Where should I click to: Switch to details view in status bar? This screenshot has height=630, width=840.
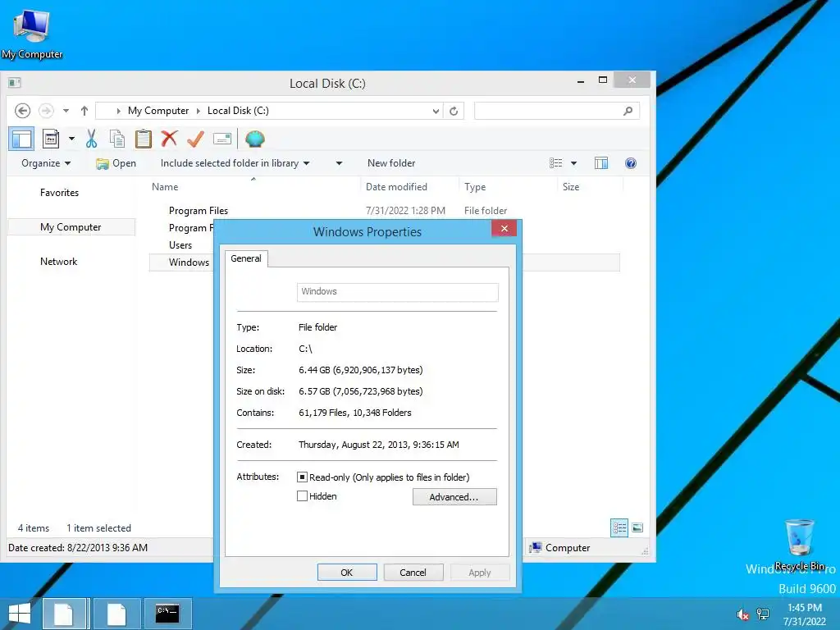(x=619, y=527)
